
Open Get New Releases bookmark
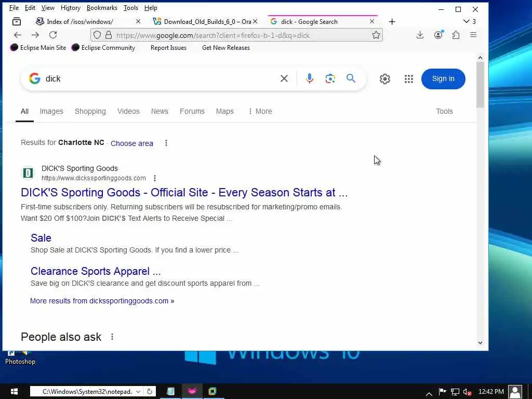tap(226, 47)
